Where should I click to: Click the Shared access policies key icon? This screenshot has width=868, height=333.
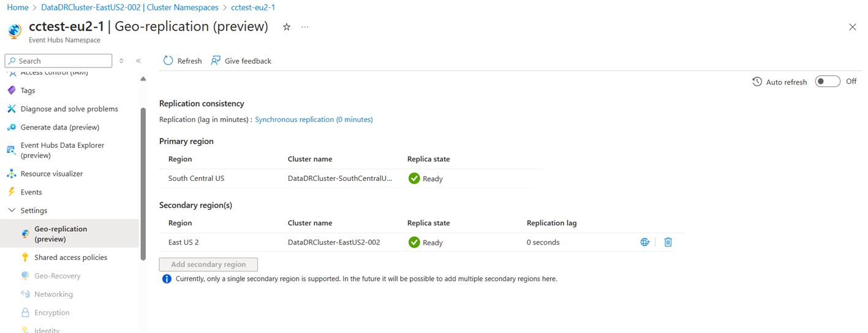tap(25, 258)
